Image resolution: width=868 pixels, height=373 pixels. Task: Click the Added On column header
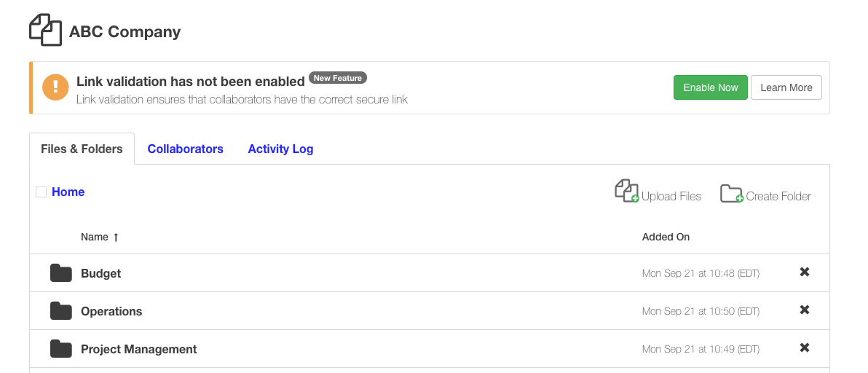pos(666,237)
